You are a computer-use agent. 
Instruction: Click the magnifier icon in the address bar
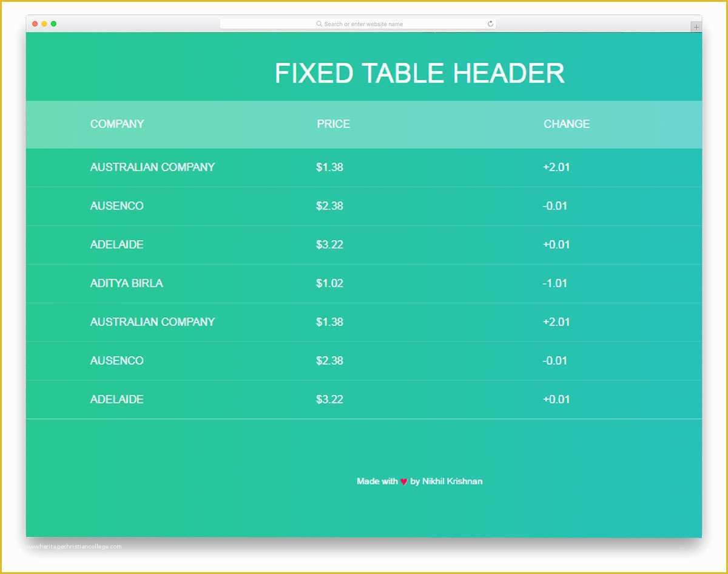(319, 24)
